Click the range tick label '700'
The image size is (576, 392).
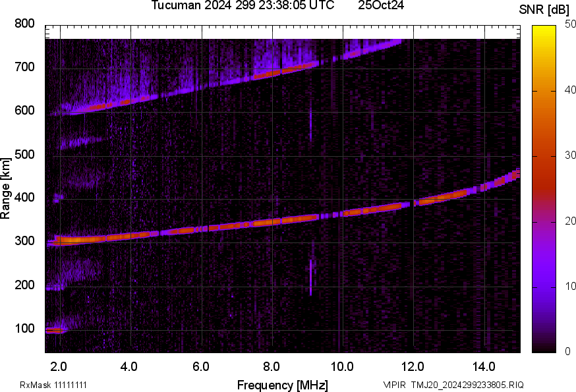pos(24,67)
